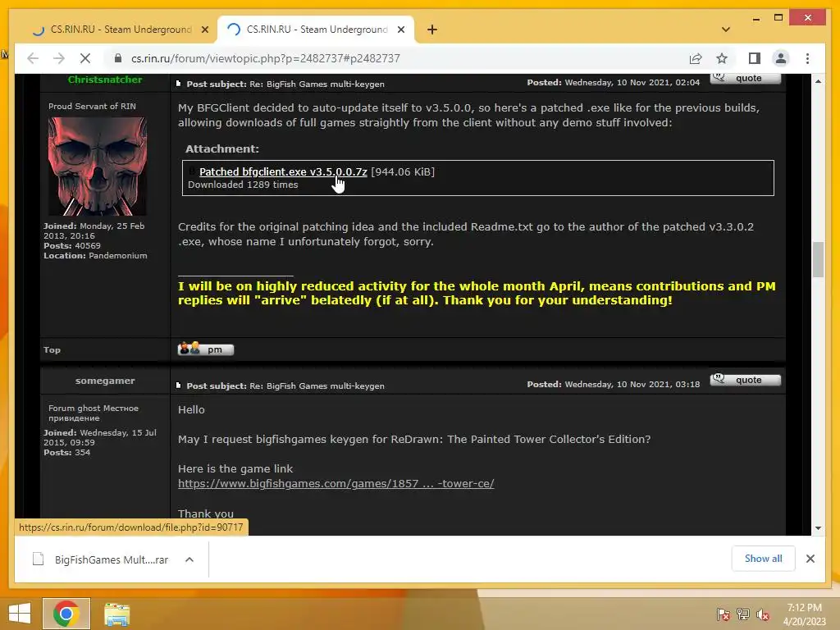Send a pm to Christsnatcher
Screen dimensions: 840x630
click(x=206, y=349)
